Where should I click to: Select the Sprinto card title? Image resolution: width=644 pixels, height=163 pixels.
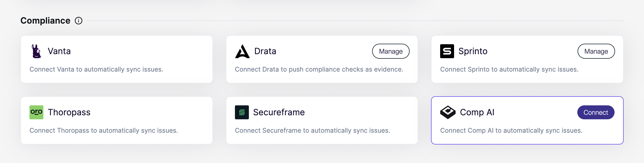473,51
